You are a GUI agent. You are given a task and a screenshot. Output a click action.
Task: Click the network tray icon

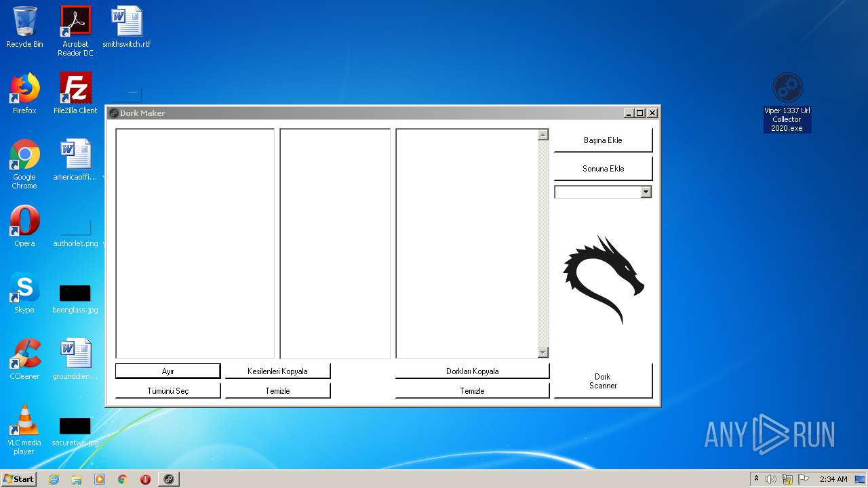click(x=787, y=479)
